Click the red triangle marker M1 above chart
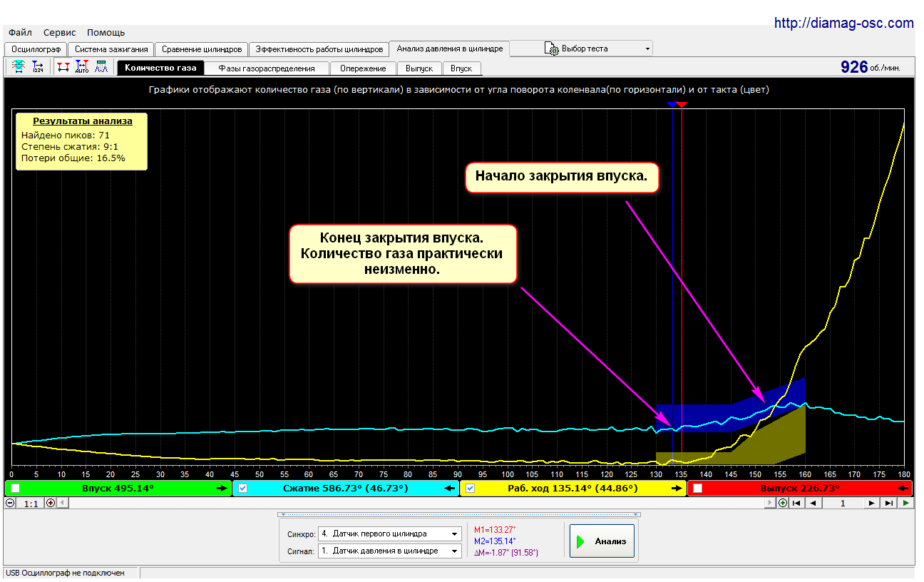The height and width of the screenshot is (582, 924). [x=682, y=105]
